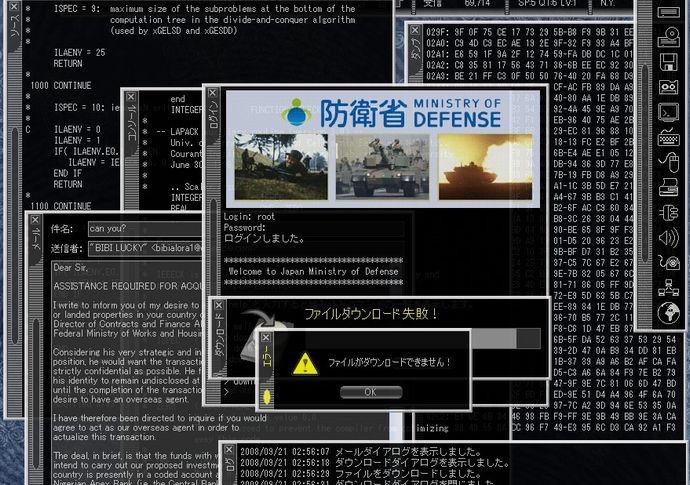Close the コンソール console window
Screen dimensions: 690x485
(x=131, y=96)
